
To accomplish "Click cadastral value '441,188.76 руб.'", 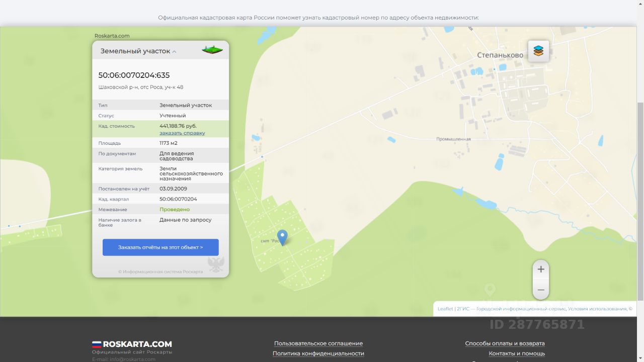I will pyautogui.click(x=178, y=126).
